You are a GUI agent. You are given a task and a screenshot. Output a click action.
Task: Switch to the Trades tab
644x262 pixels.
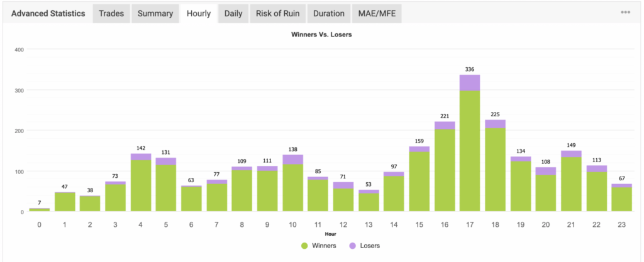pyautogui.click(x=111, y=14)
